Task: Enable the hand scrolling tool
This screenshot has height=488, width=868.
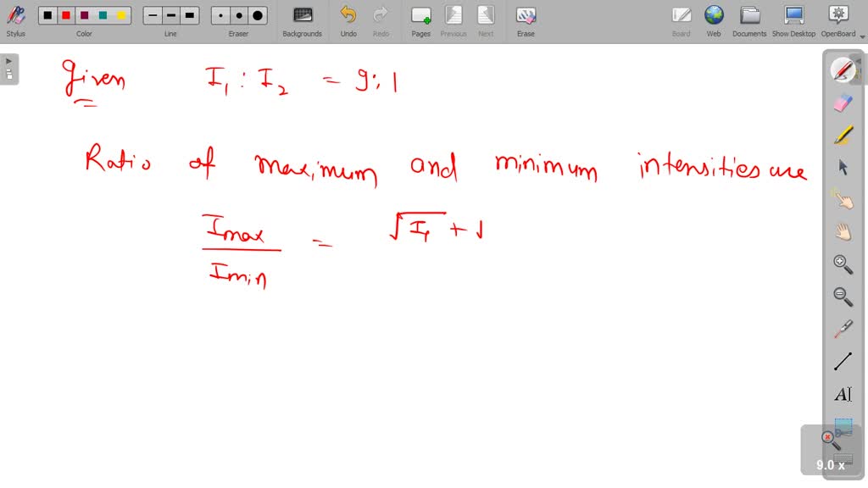Action: coord(843,230)
